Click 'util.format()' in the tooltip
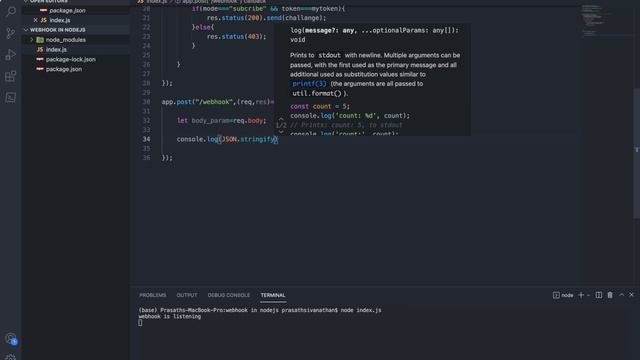The width and height of the screenshot is (640, 360). 317,93
